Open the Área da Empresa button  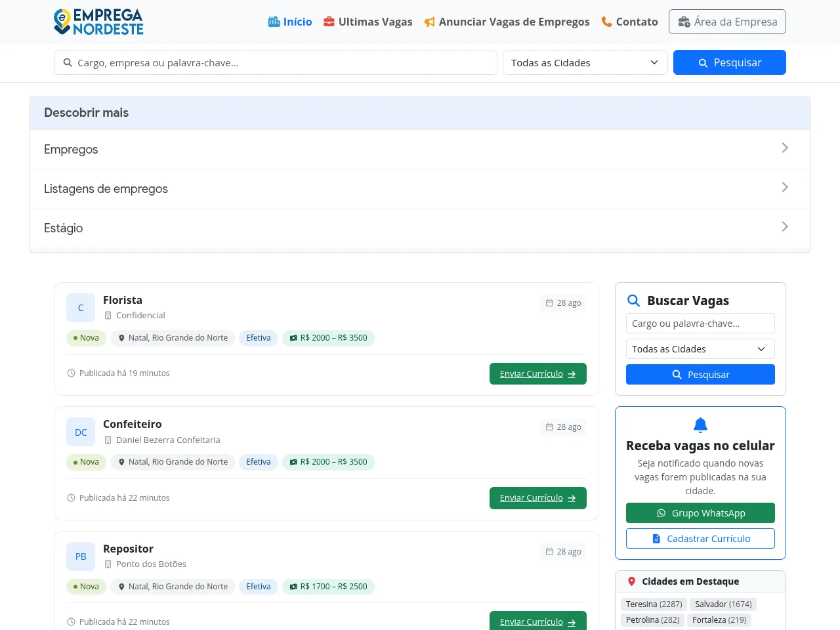point(727,22)
